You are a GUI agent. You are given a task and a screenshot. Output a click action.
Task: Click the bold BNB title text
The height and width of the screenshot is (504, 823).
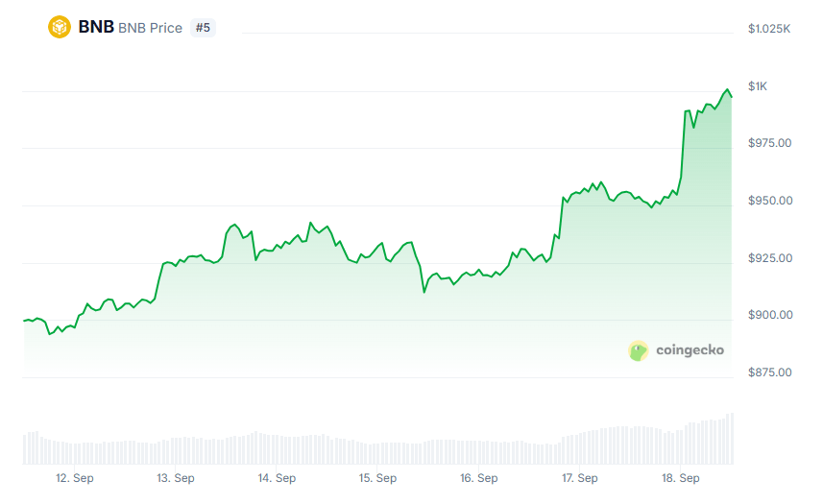[x=96, y=27]
